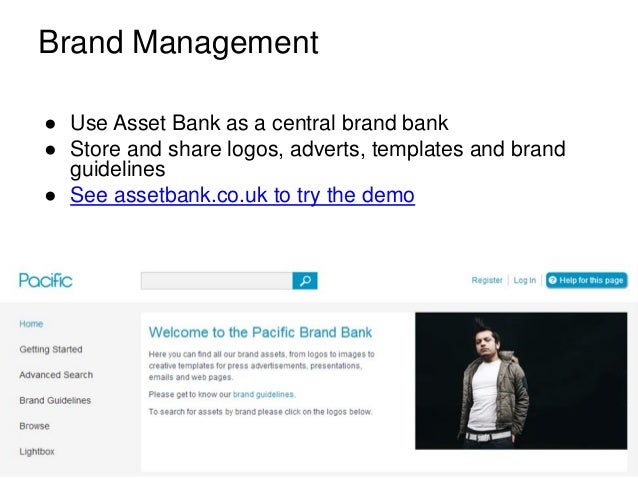The width and height of the screenshot is (638, 479).
Task: Select Browse in the sidebar
Action: click(x=35, y=426)
